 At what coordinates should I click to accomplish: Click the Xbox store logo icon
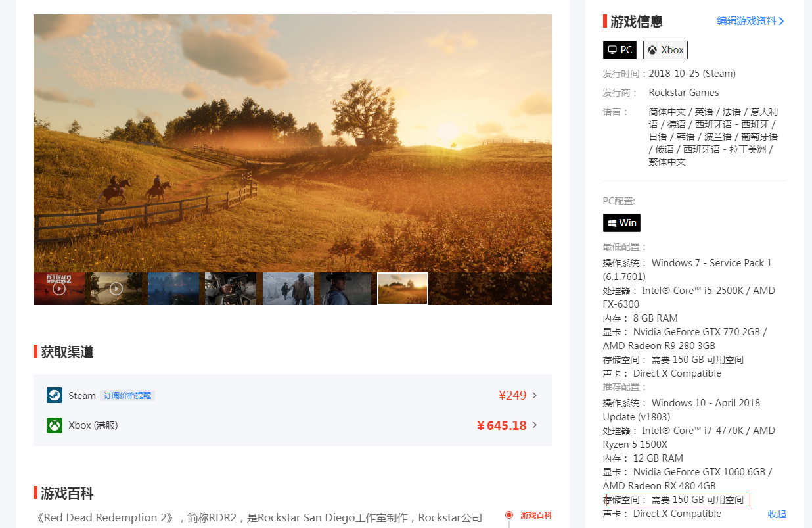(55, 425)
